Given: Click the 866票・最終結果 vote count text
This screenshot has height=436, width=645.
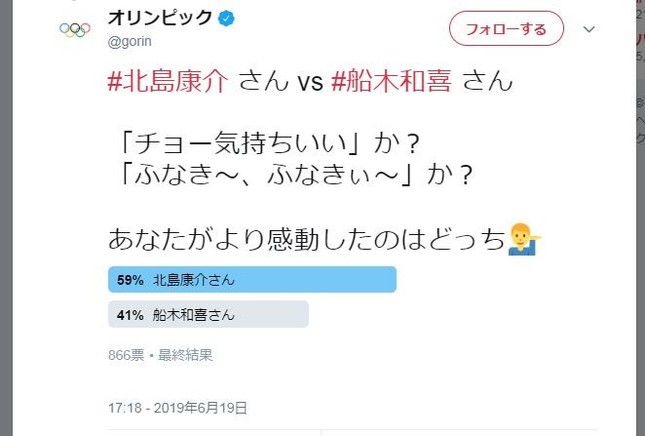Looking at the screenshot, I should click(x=160, y=354).
